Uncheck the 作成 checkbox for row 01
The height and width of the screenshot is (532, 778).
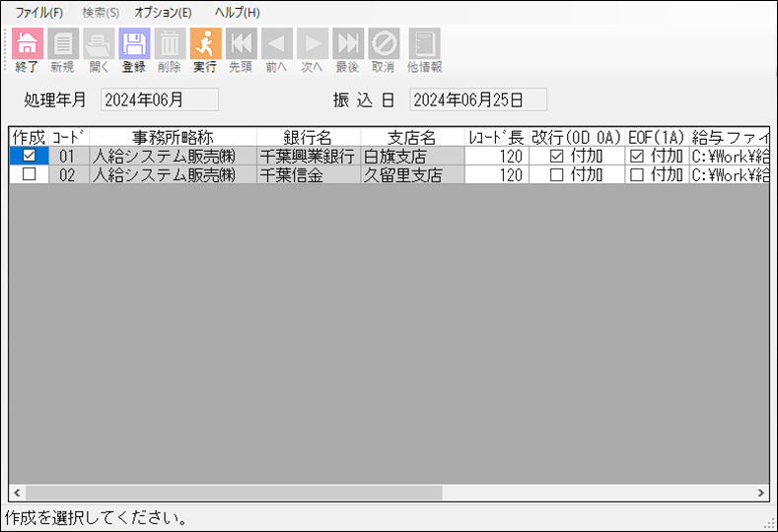(x=29, y=156)
